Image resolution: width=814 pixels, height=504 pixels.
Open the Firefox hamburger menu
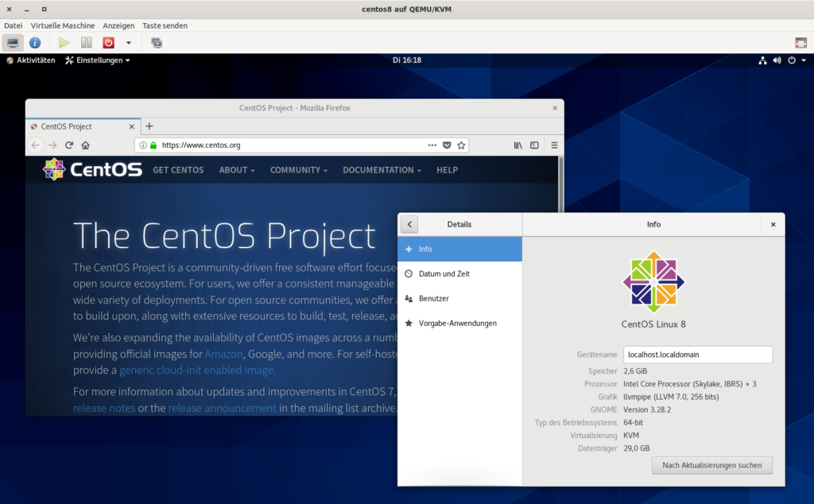[554, 145]
